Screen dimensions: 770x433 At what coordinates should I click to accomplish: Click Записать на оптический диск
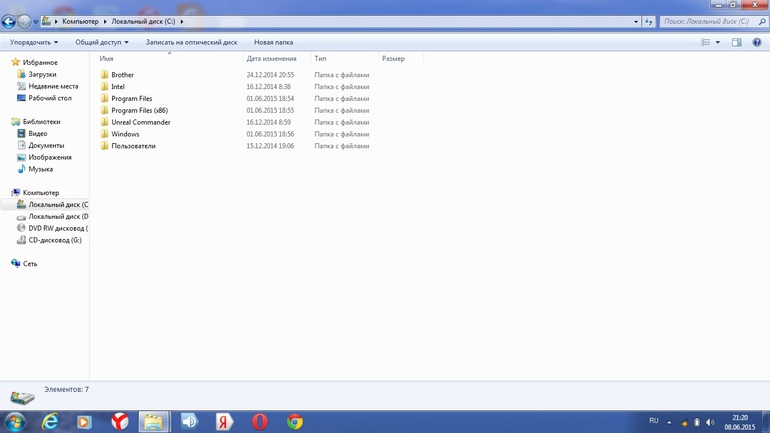coord(192,42)
